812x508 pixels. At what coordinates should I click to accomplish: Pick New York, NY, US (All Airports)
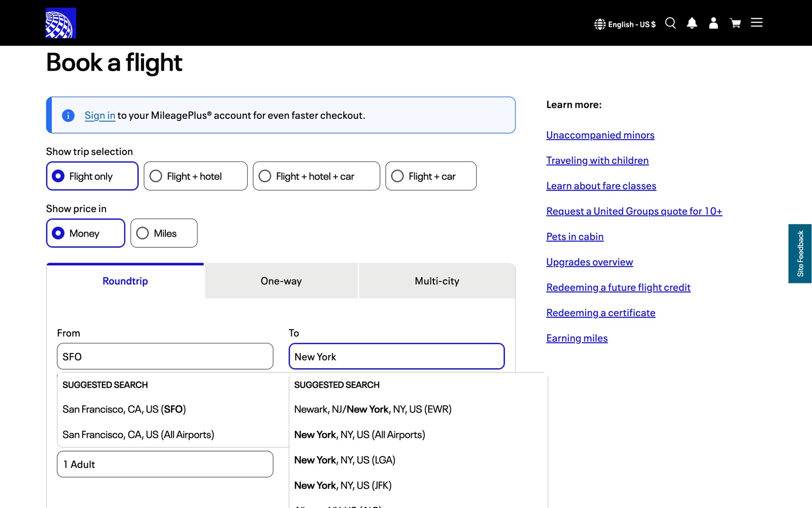point(418,435)
